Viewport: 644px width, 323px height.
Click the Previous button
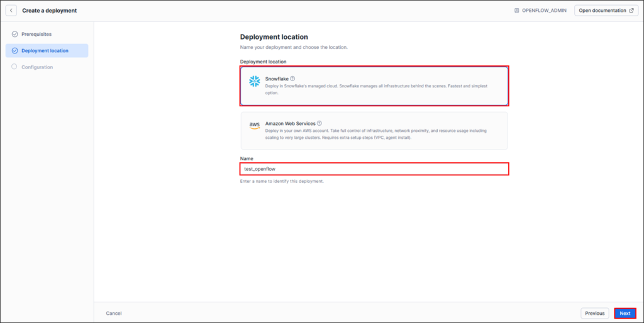[x=595, y=313]
